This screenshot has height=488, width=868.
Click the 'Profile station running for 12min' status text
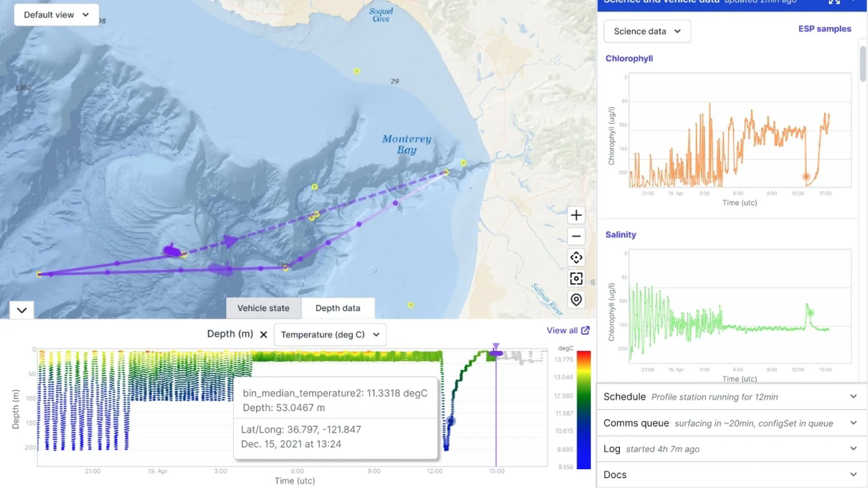[714, 397]
